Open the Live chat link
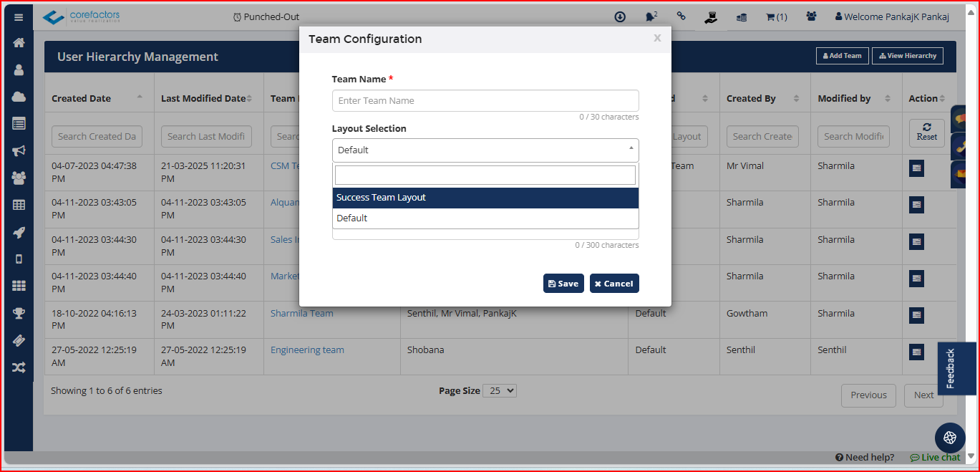 935,457
